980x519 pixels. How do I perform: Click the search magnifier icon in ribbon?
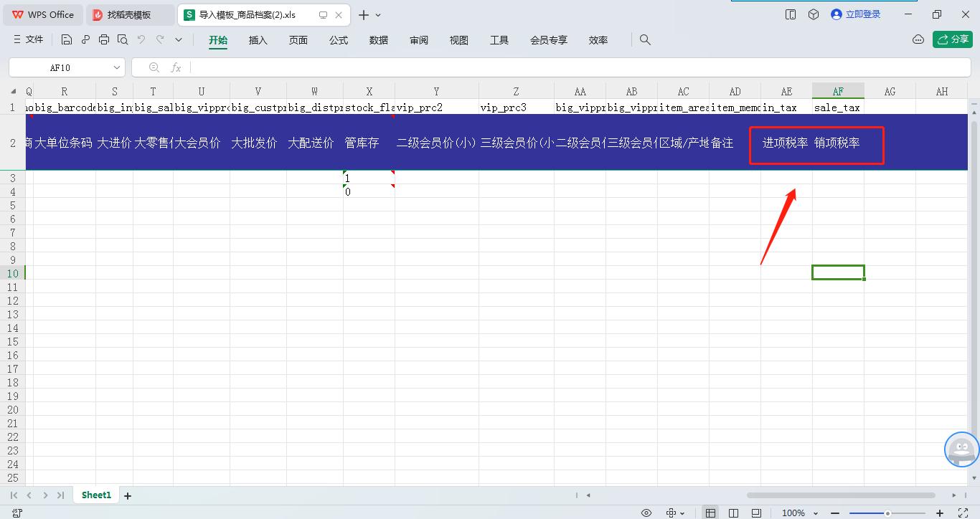(645, 40)
